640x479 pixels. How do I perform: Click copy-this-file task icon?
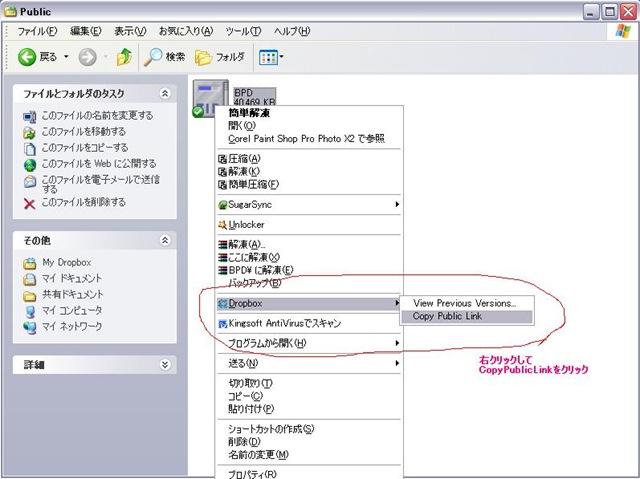(x=29, y=149)
